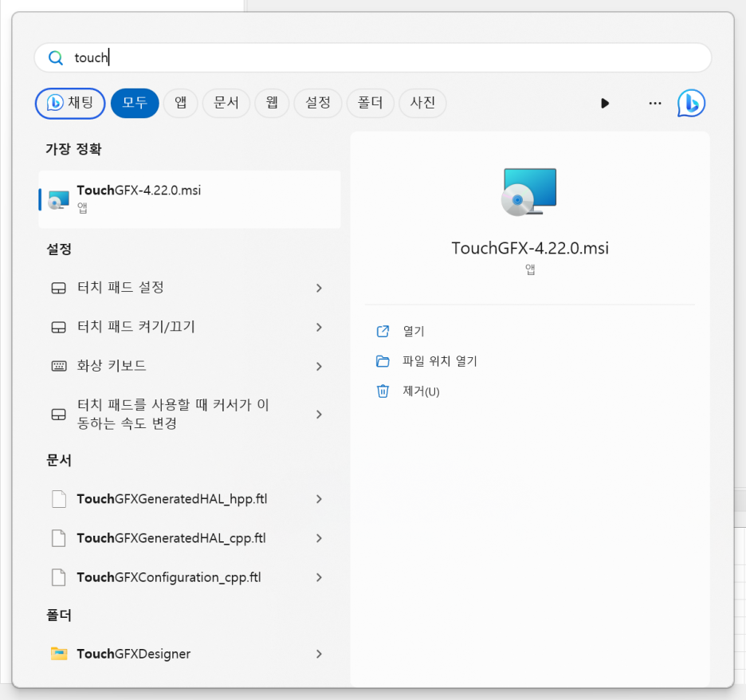This screenshot has height=700, width=746.
Task: Click the touchpad icon next to 터치 패드 켜기/끄기
Action: click(58, 328)
